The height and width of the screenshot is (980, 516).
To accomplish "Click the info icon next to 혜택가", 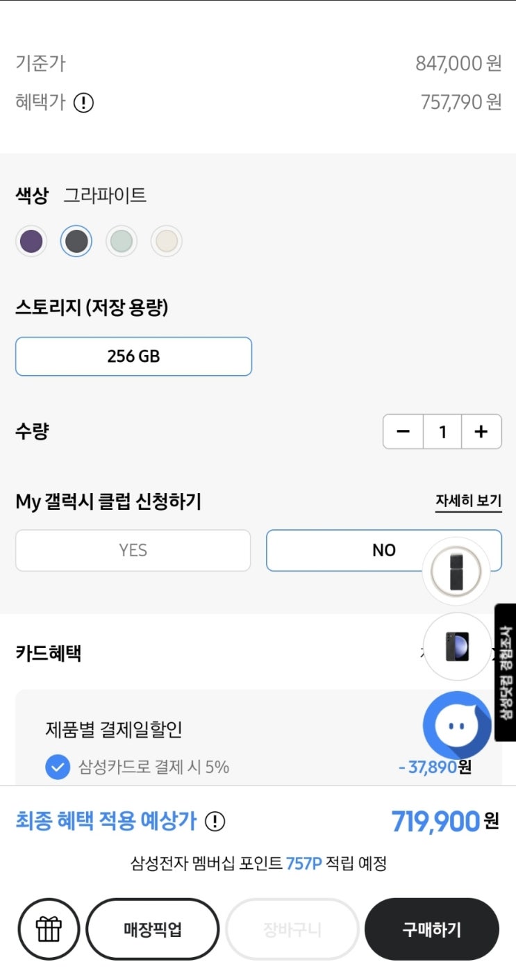I will [83, 103].
